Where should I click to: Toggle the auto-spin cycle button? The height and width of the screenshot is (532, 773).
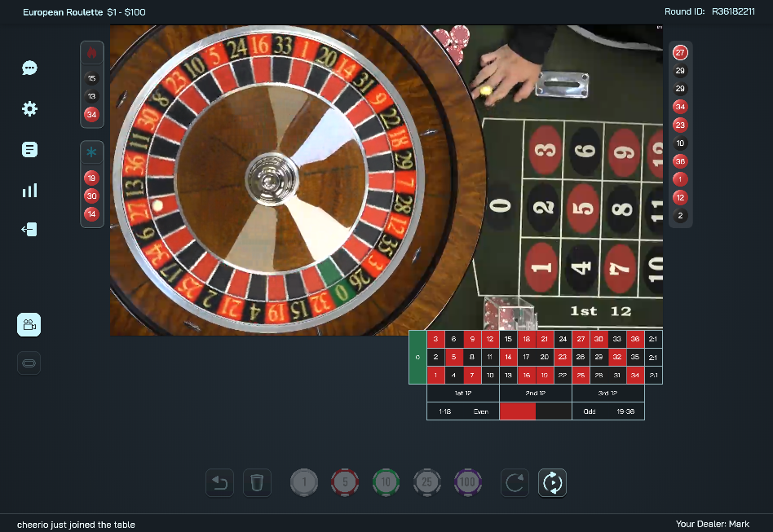552,483
